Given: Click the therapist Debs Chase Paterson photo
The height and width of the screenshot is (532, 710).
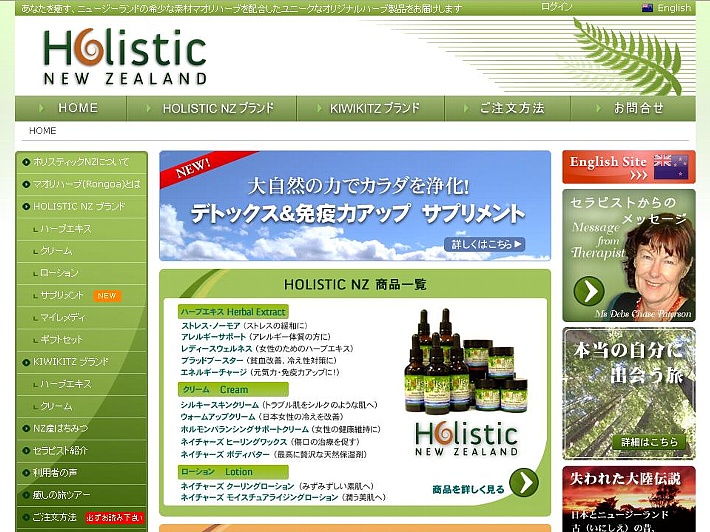Looking at the screenshot, I should pos(661,266).
